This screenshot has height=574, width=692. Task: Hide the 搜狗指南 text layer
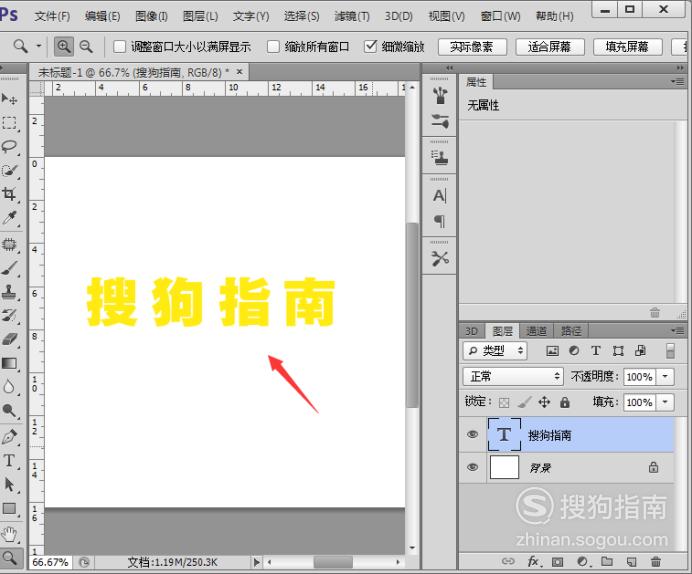(x=473, y=434)
